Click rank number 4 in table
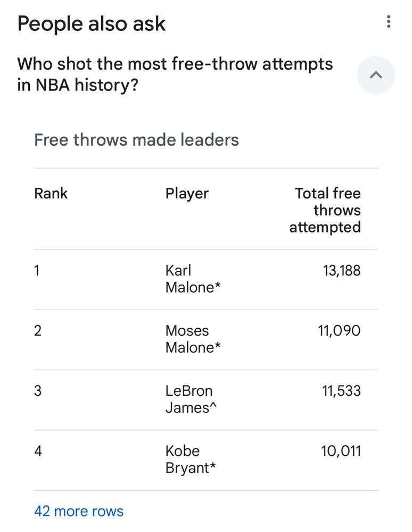The height and width of the screenshot is (532, 412). coord(38,451)
